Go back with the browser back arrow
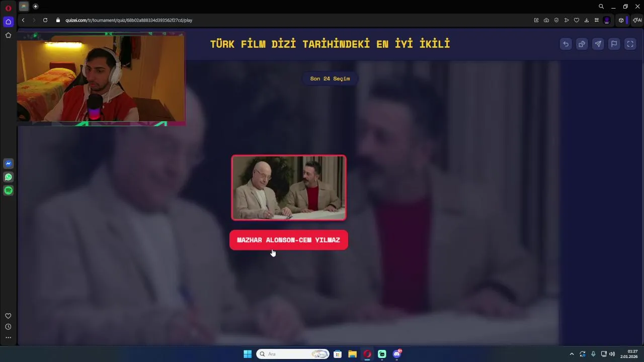The height and width of the screenshot is (362, 644). (23, 20)
